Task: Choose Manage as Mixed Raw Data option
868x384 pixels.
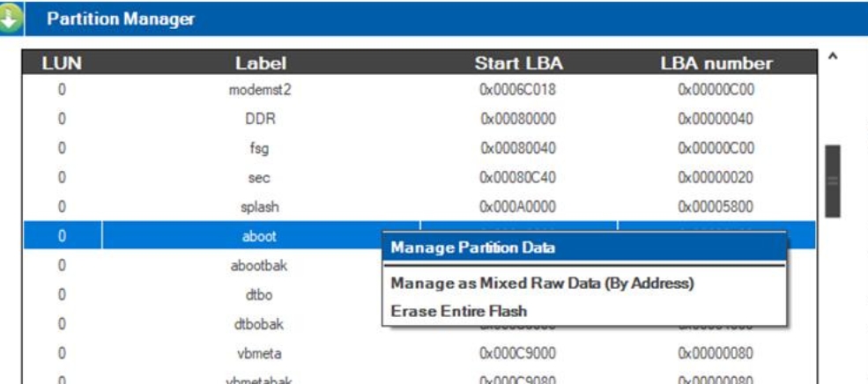Action: (543, 284)
